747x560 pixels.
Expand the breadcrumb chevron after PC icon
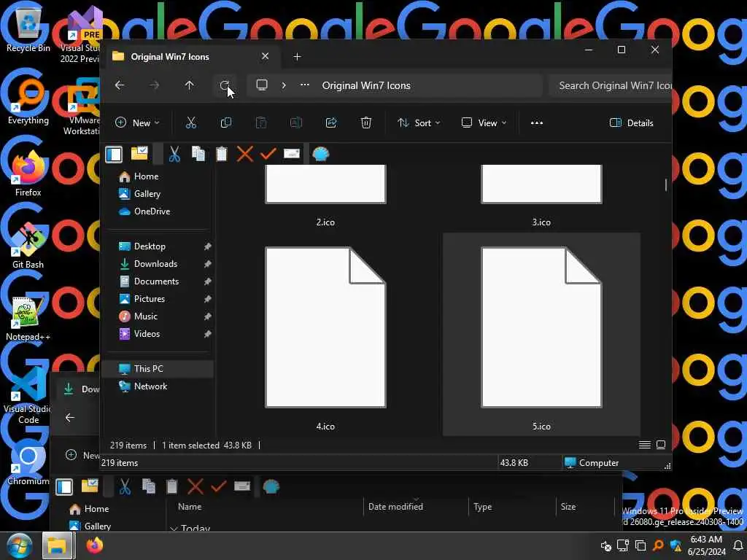tap(284, 85)
